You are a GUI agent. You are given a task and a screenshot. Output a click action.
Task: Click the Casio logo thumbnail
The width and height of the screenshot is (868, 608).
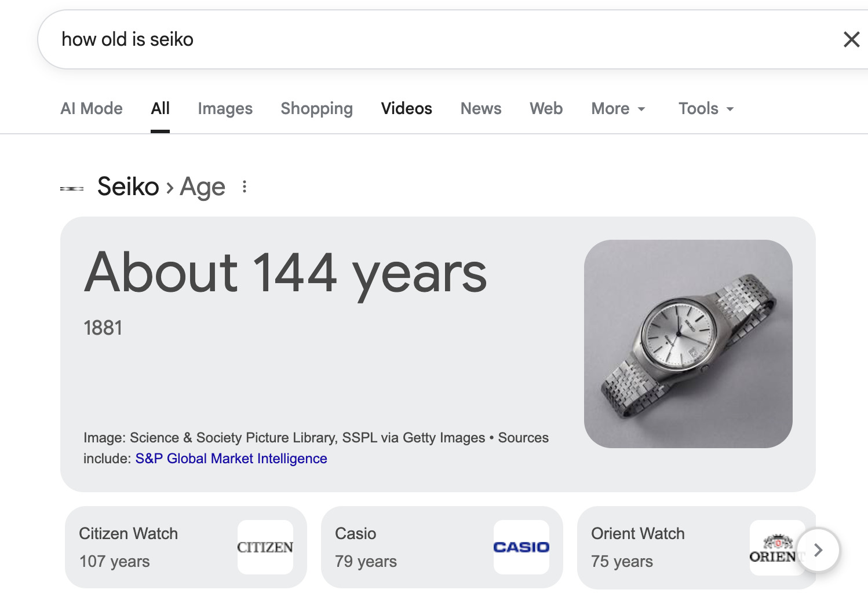coord(521,547)
